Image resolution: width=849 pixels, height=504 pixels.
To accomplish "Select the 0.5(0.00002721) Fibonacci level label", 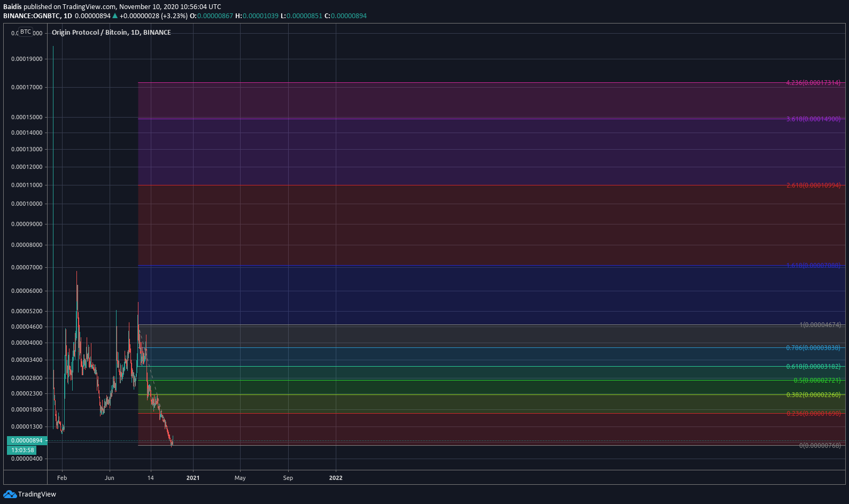I will coord(817,381).
